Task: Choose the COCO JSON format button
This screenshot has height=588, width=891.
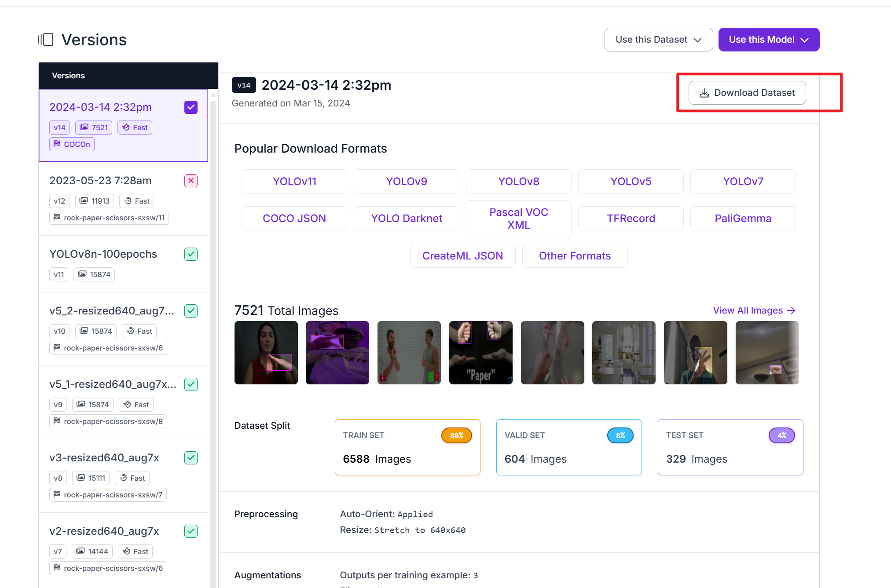Action: point(294,218)
